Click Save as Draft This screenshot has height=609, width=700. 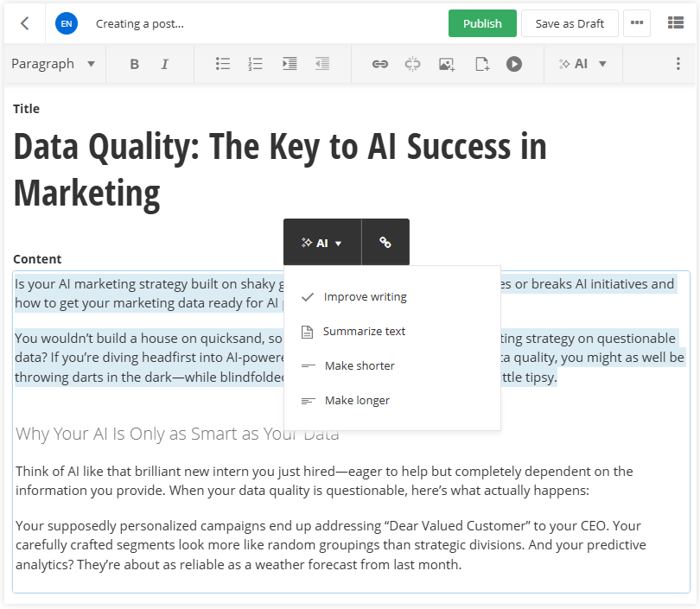pos(570,23)
